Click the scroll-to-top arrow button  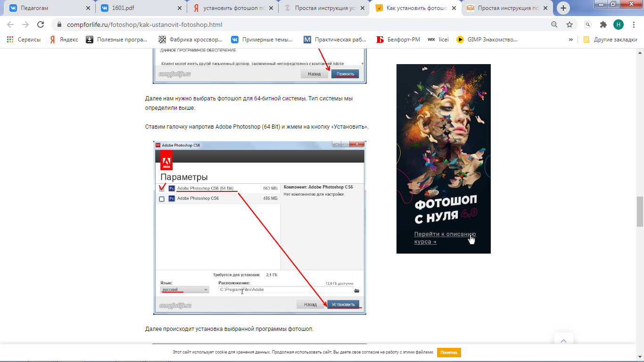pos(563,342)
